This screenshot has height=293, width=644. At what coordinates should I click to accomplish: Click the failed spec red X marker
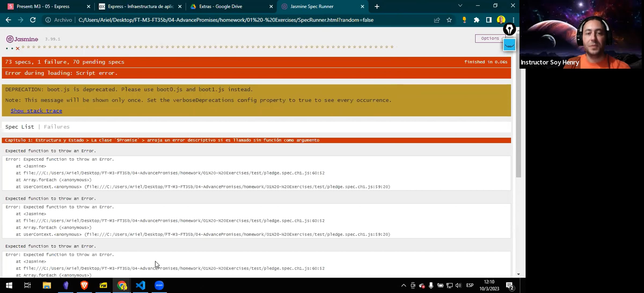pos(18,49)
